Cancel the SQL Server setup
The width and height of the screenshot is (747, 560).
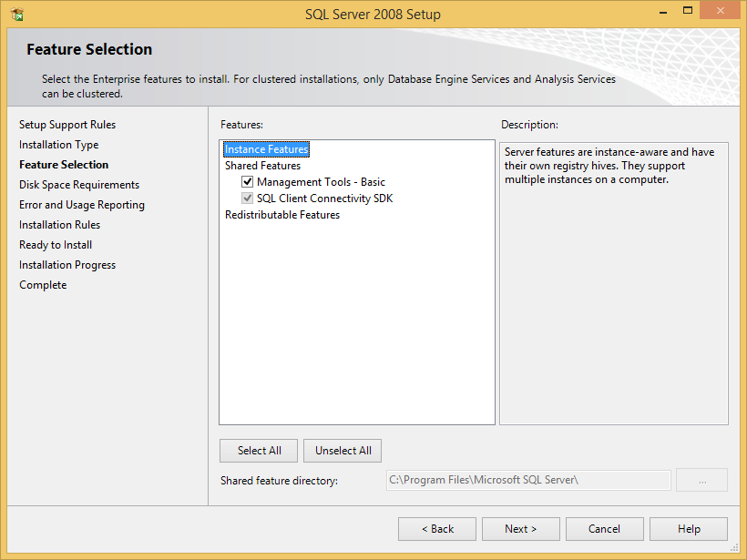605,529
